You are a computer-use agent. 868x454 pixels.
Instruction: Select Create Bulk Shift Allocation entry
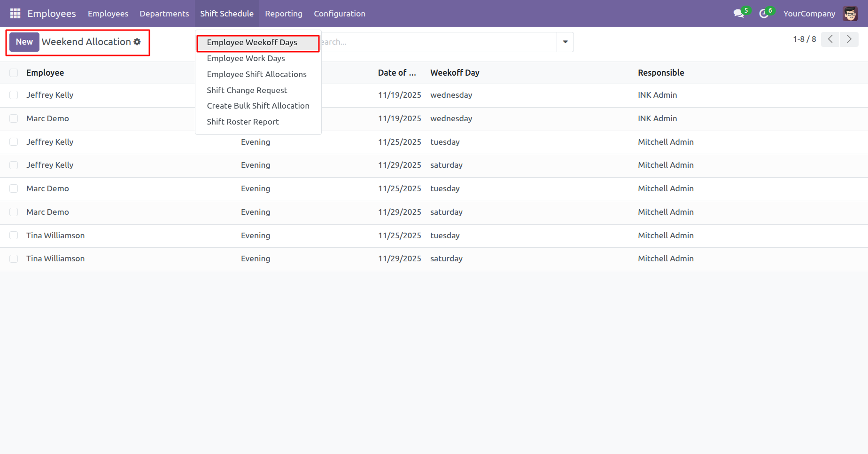(258, 106)
